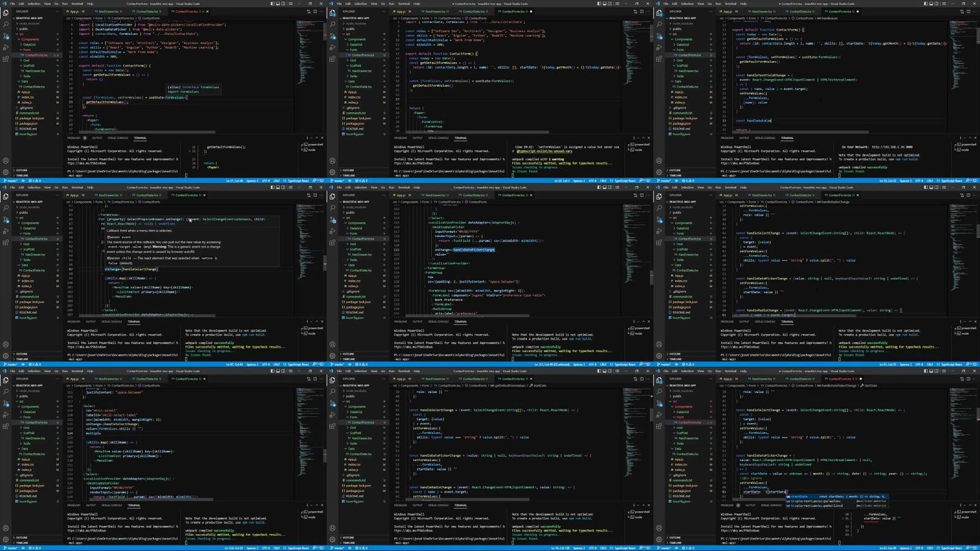Viewport: 980px width, 551px height.
Task: Toggle primary side bar in Ln 121 window
Action: (x=599, y=188)
